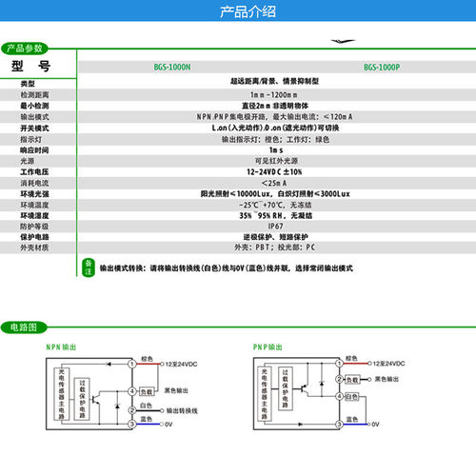This screenshot has width=476, height=476.
Task: Click the green 备注 note badge
Action: (x=89, y=268)
